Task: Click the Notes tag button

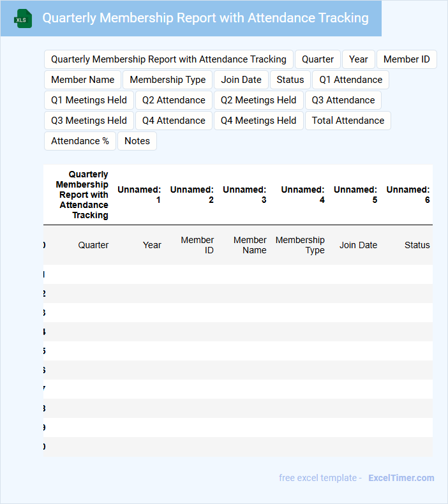Action: click(x=137, y=141)
